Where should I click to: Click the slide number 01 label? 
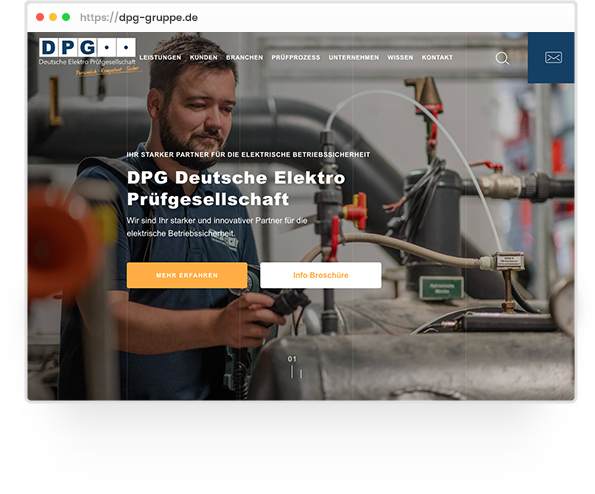tap(291, 359)
